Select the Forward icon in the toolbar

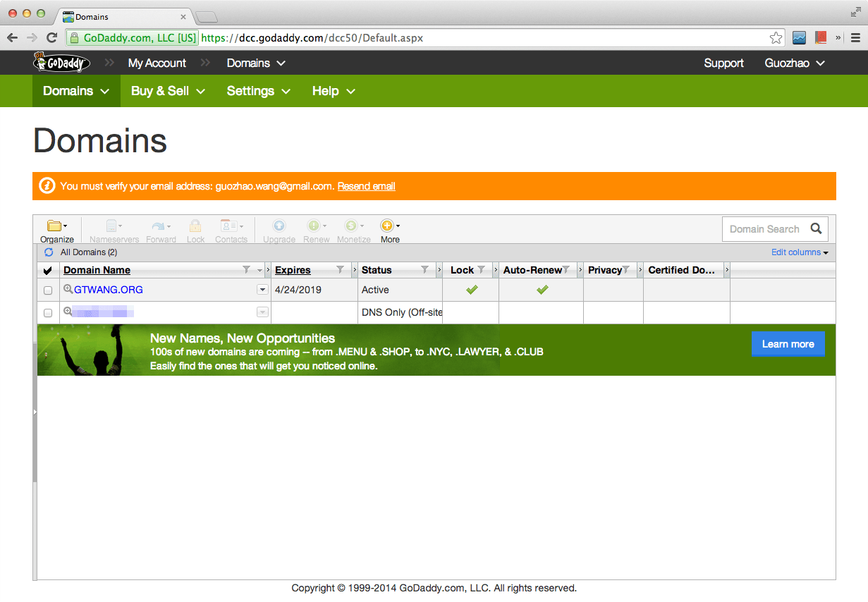(x=158, y=226)
